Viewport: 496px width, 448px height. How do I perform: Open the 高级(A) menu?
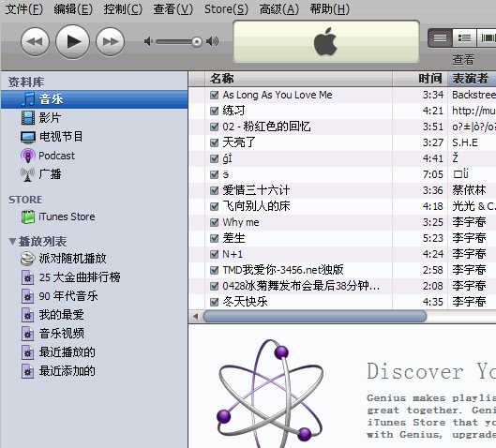click(279, 8)
